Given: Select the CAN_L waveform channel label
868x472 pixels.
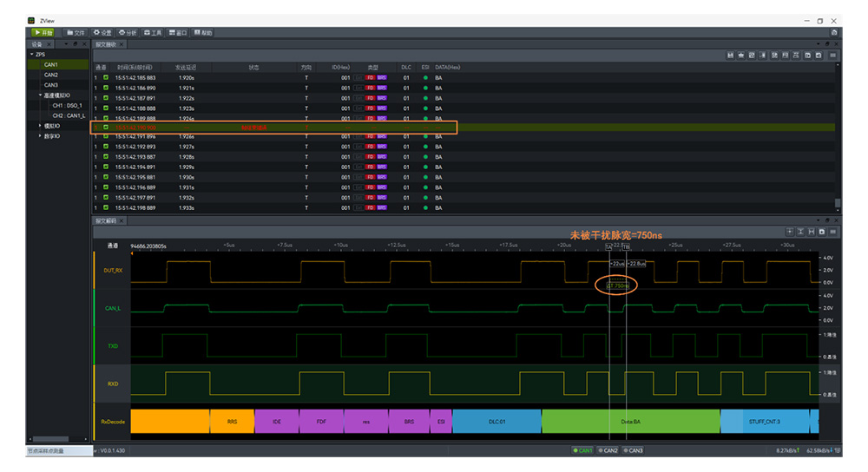Looking at the screenshot, I should coord(113,308).
